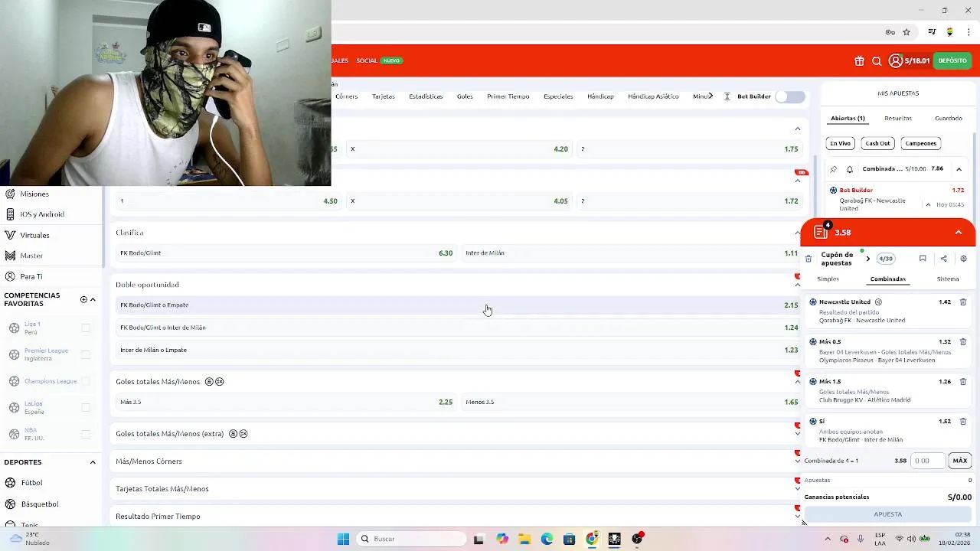Expand Goles totales Más/Menos (extra) market
Viewport: 980px width, 551px height.
tap(798, 434)
